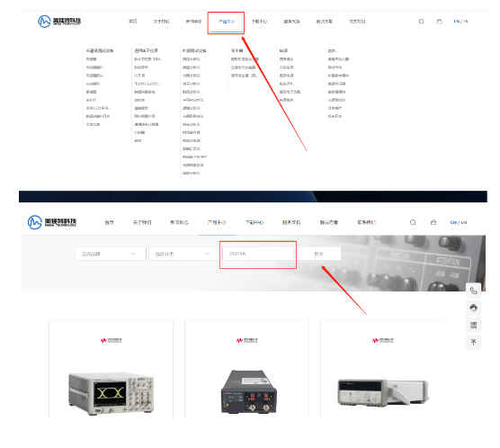Screen dimensions: 500x448
Task: Select 通用电子仪表 heading in the mega menu
Action: [x=146, y=50]
